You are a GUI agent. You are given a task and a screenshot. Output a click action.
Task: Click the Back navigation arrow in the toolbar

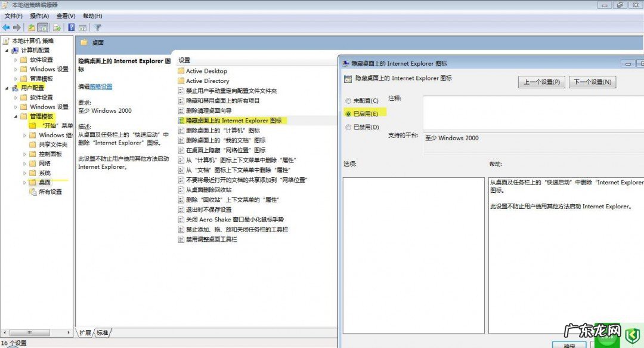6,27
